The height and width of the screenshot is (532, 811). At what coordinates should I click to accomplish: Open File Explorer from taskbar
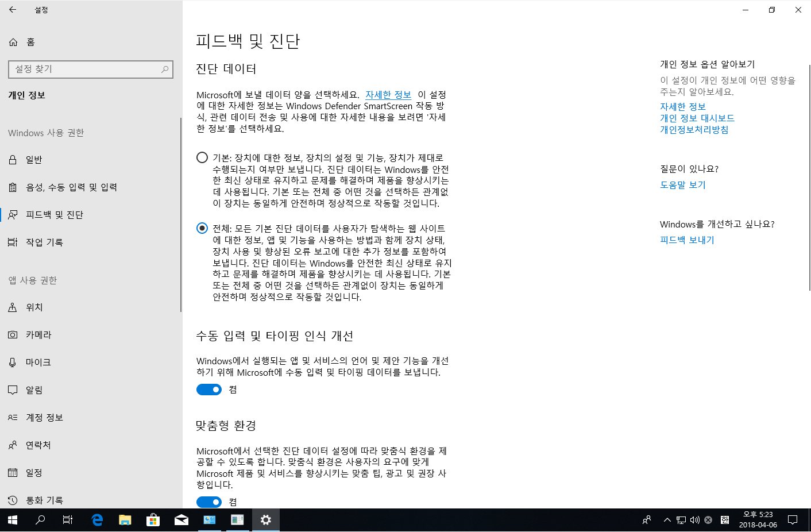[125, 520]
